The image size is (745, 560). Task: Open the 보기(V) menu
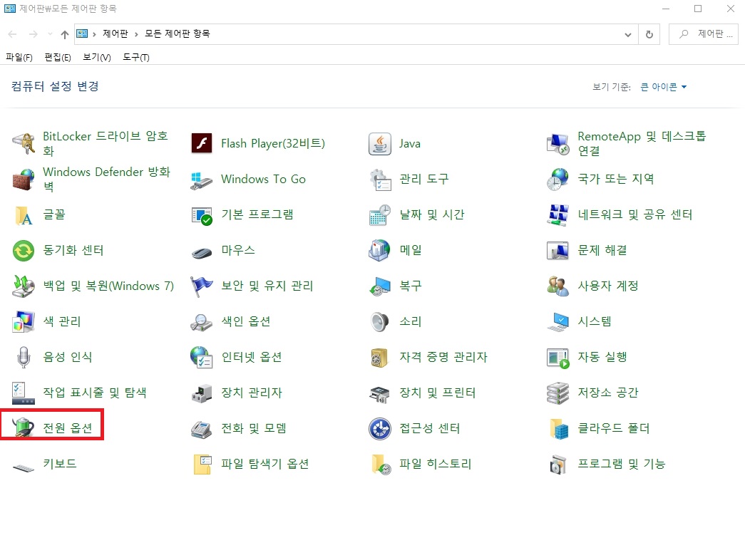click(96, 58)
